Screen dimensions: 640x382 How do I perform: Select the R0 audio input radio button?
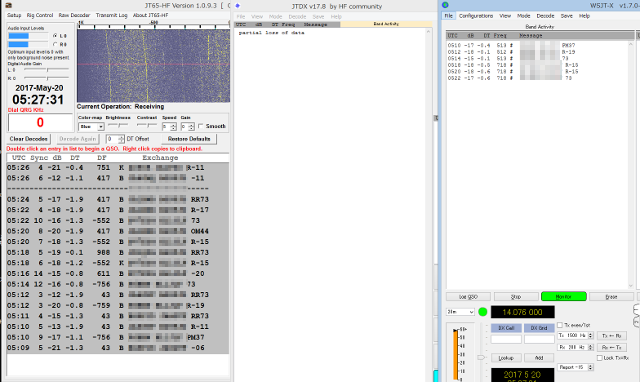(55, 44)
